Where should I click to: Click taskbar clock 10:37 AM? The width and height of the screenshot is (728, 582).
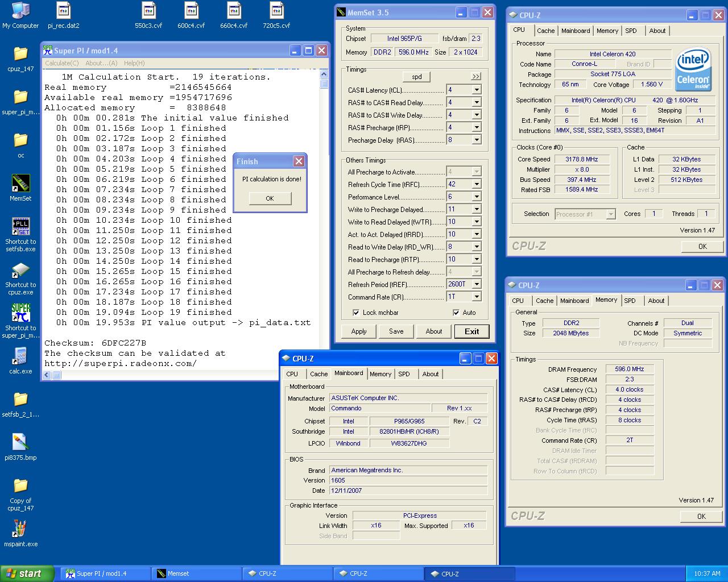coord(707,573)
